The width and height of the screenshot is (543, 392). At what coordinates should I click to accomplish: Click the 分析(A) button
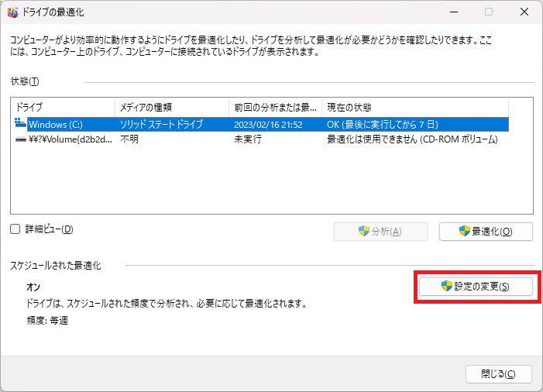380,232
